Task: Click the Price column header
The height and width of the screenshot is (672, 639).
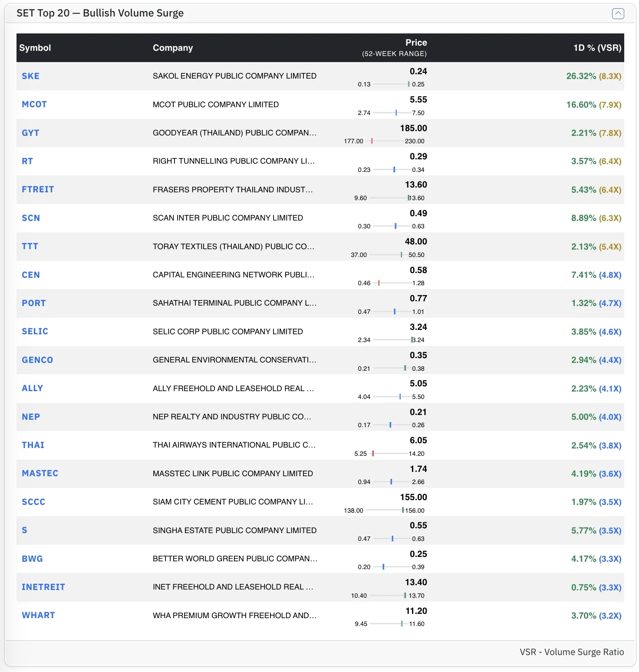Action: tap(416, 43)
